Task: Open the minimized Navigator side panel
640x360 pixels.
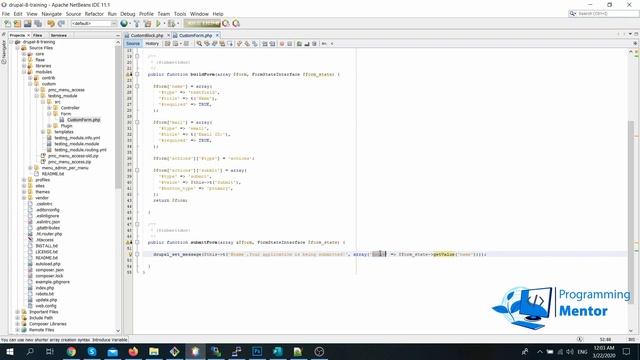Action: pyautogui.click(x=4, y=51)
